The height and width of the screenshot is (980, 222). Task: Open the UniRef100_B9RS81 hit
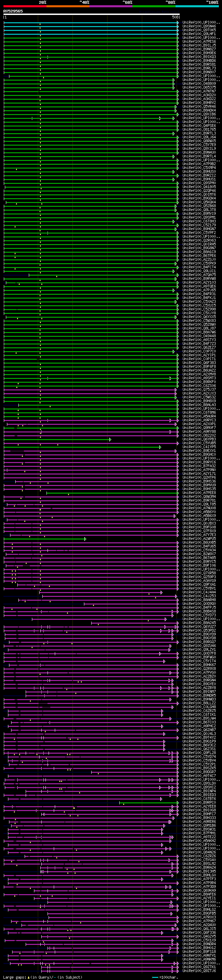tap(199, 65)
